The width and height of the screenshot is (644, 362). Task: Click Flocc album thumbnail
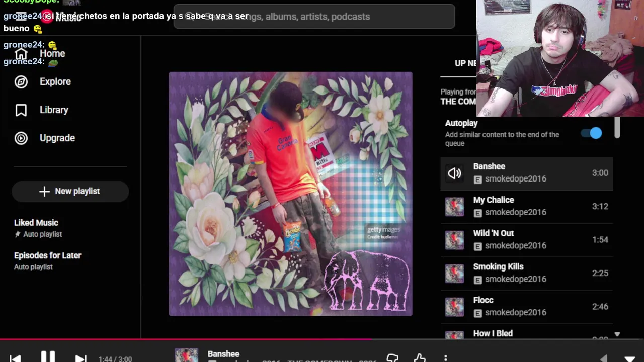[x=454, y=307]
